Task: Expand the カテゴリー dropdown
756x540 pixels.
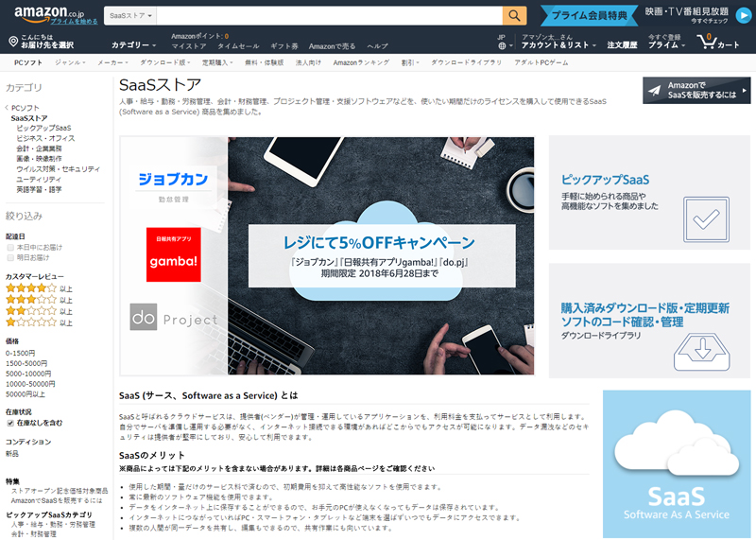Action: (133, 44)
